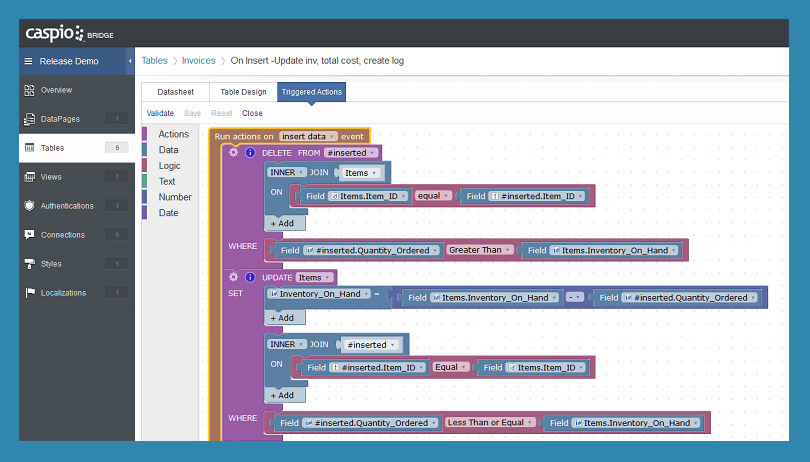Image resolution: width=810 pixels, height=462 pixels.
Task: Switch to the Table Design tab
Action: coord(243,92)
